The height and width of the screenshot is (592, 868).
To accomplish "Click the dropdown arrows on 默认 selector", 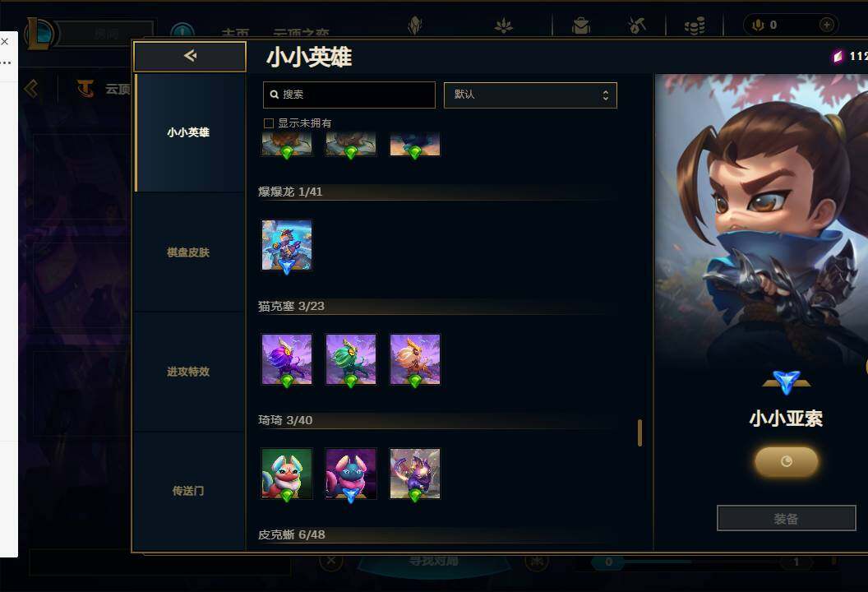I will coord(606,95).
